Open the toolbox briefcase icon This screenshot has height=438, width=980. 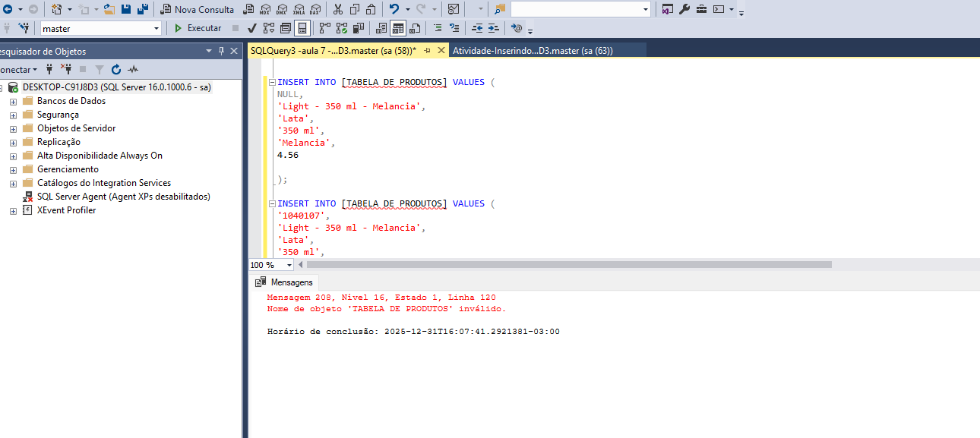point(700,9)
